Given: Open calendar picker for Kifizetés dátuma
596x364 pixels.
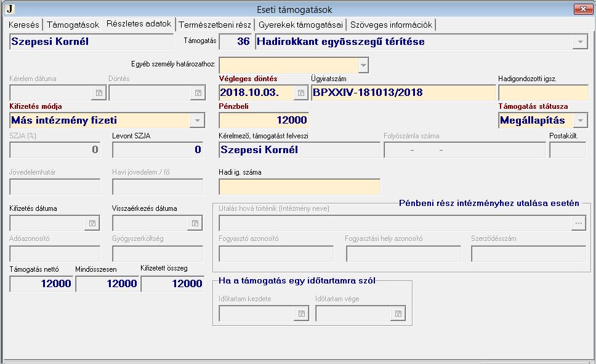Looking at the screenshot, I should pyautogui.click(x=92, y=223).
